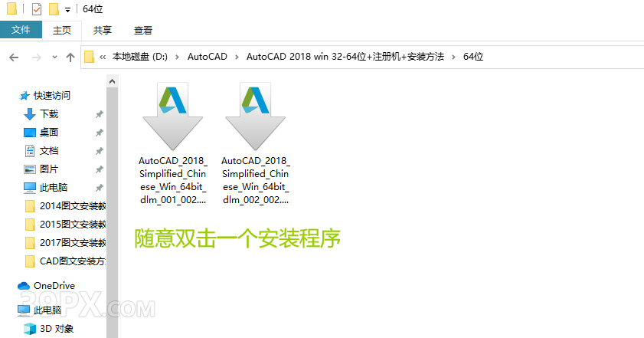Screen dimensions: 644x338
Task: Open recent locations dropdown arrow
Action: 54,57
